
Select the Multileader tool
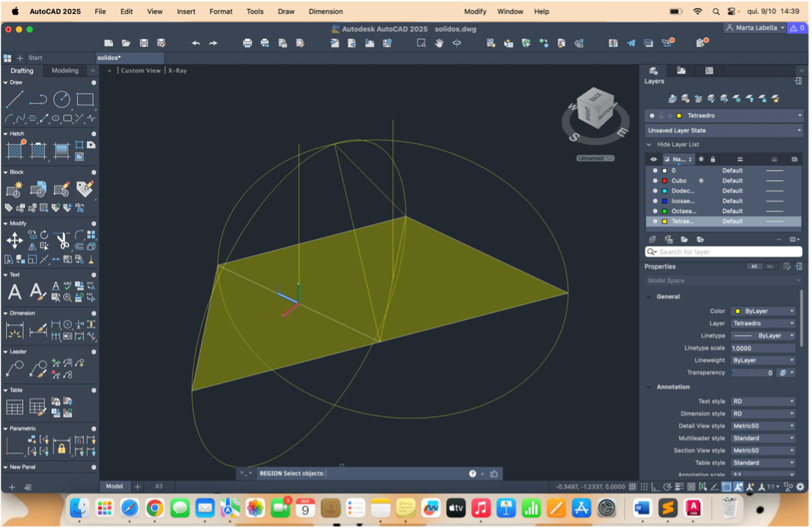[x=15, y=369]
